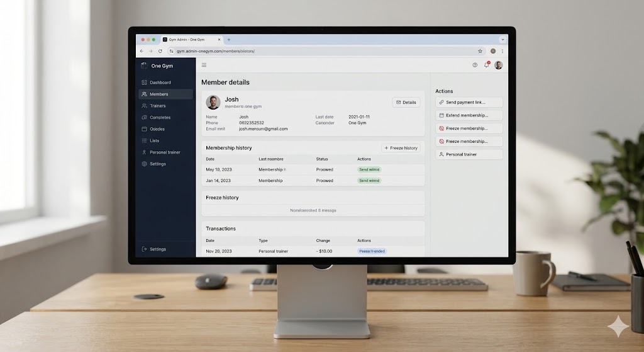
Task: Click the Details button
Action: pyautogui.click(x=406, y=103)
